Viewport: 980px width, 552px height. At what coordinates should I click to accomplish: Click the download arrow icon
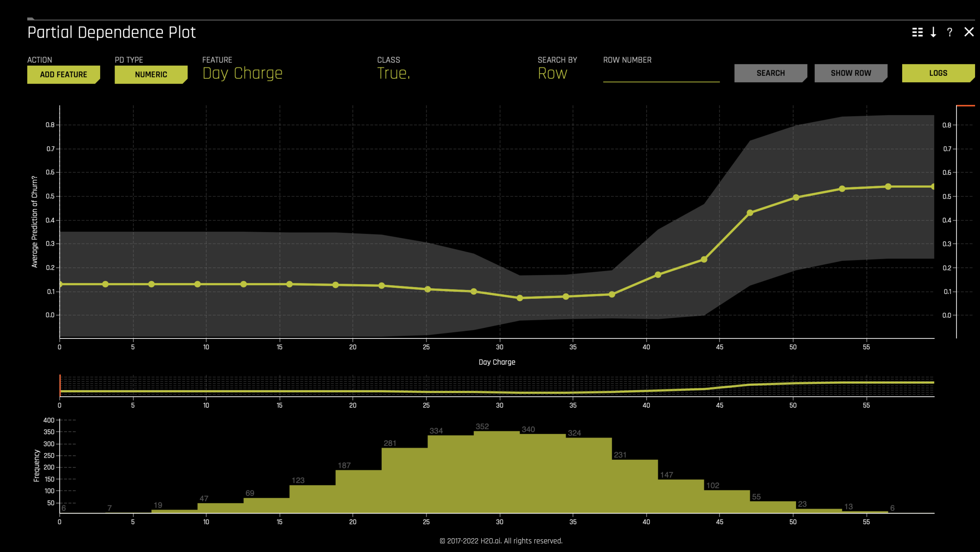[x=933, y=32]
